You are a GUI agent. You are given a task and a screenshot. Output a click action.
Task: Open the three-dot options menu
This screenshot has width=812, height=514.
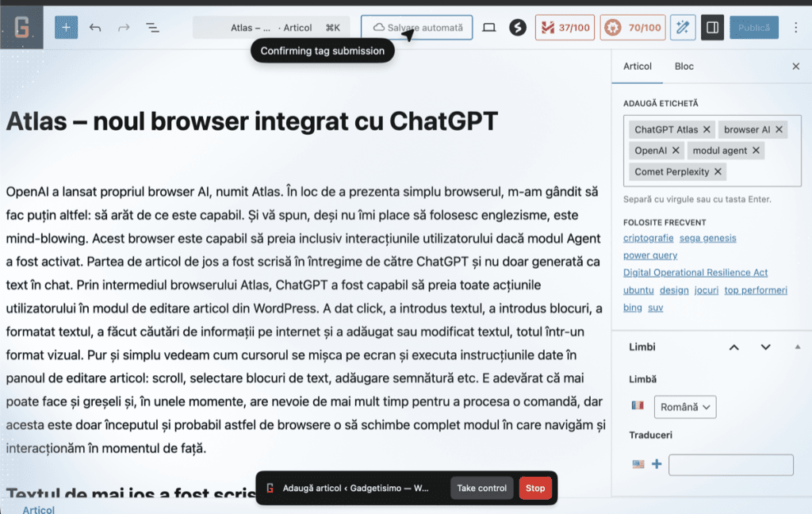tap(796, 28)
